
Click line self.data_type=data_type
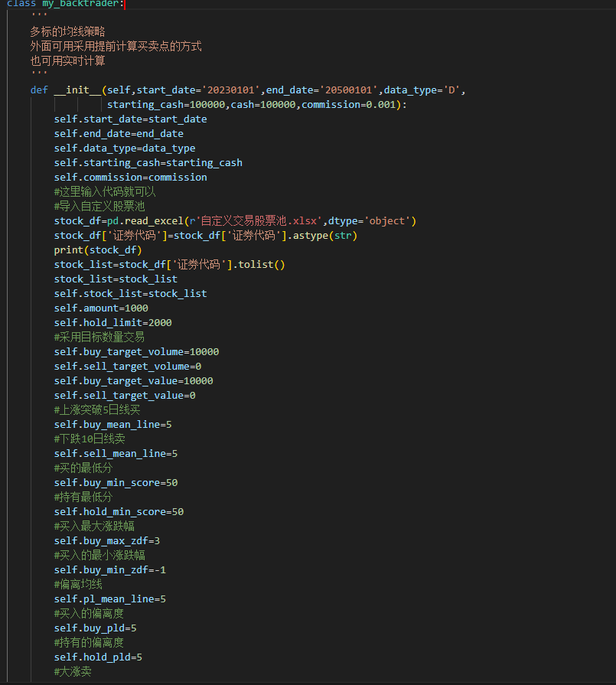tap(125, 148)
